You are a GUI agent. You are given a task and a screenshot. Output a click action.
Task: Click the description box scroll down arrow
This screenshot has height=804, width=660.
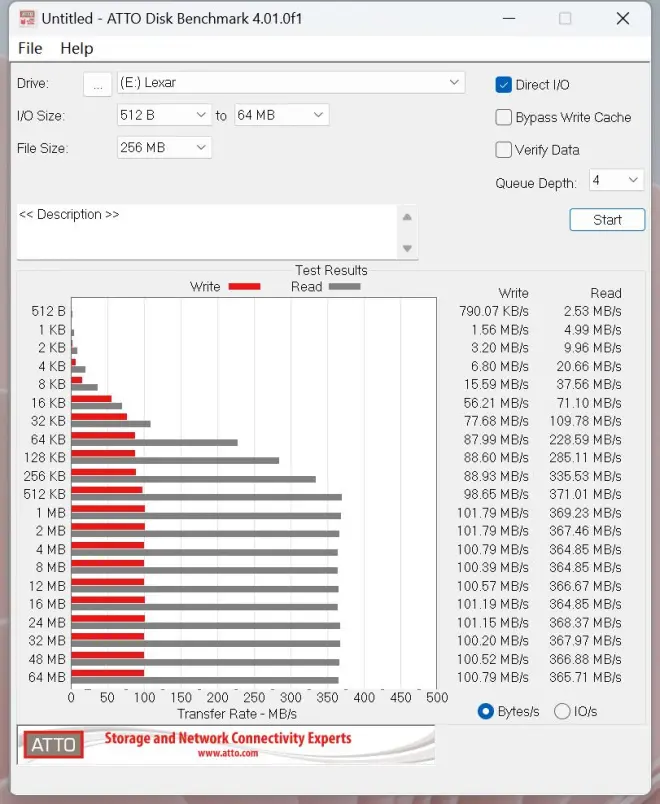pos(407,248)
